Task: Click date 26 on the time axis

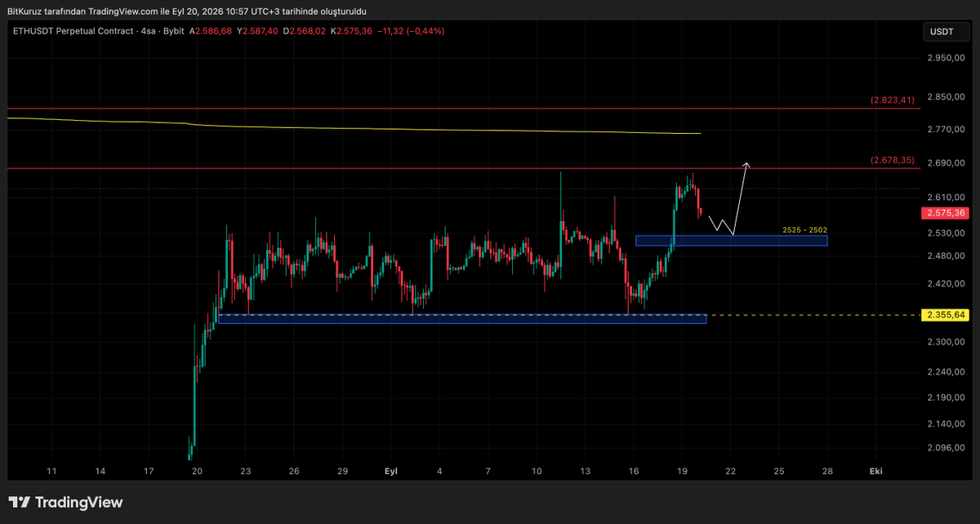Action: pyautogui.click(x=294, y=472)
